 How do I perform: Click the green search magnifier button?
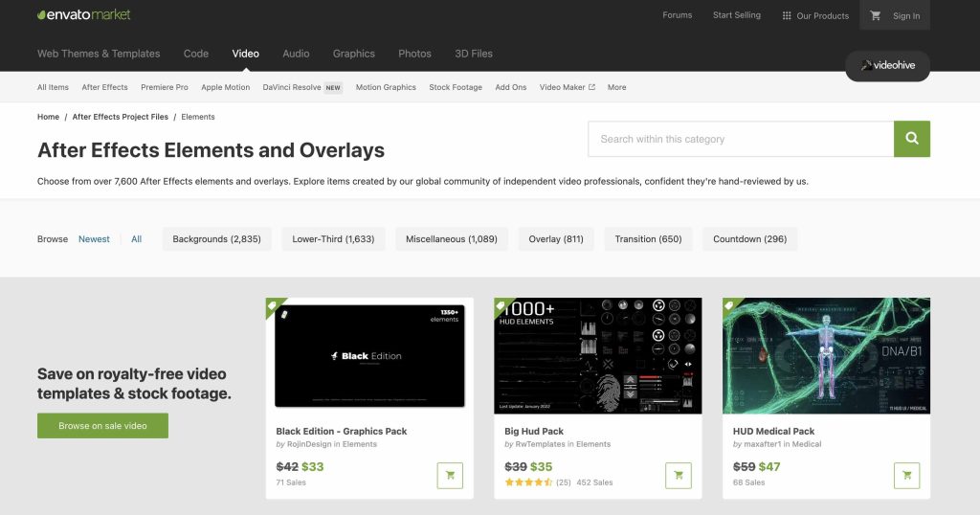[911, 139]
